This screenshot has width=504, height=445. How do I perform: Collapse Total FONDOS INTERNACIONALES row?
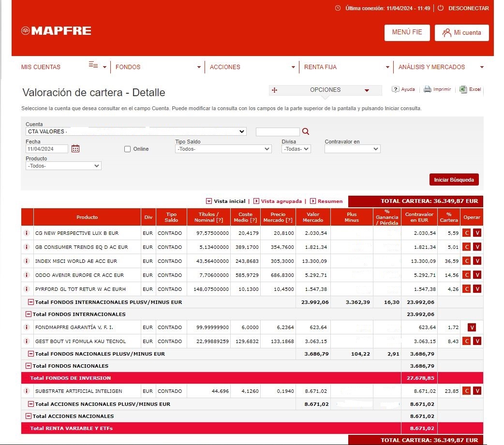[x=29, y=314]
